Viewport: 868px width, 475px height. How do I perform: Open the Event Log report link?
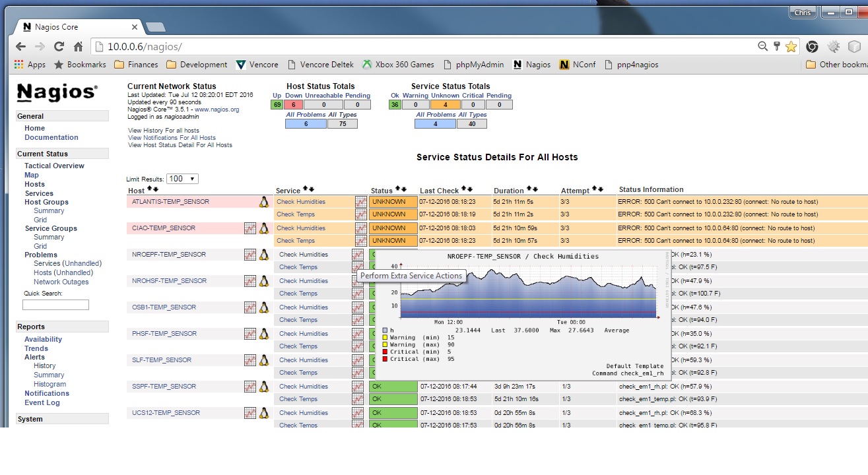42,402
